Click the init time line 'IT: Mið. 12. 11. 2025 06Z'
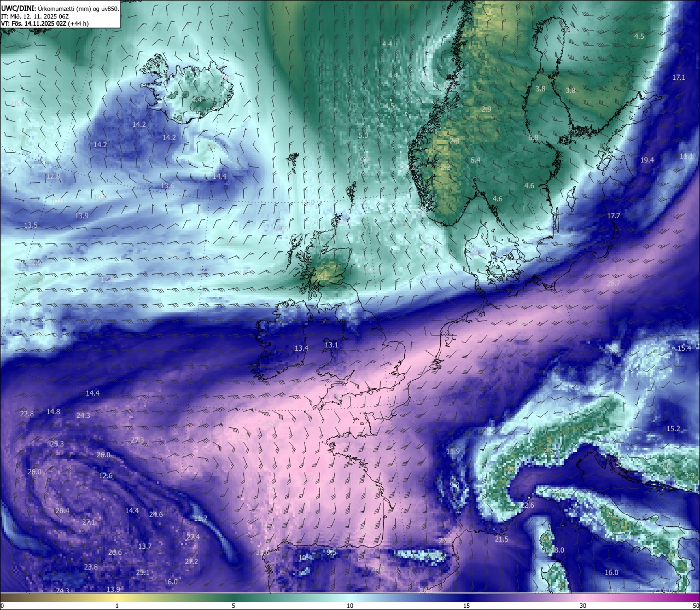700x610 pixels. point(35,16)
